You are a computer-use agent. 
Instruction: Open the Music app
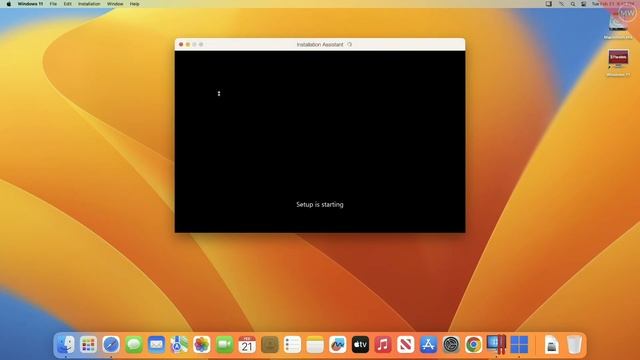point(383,345)
